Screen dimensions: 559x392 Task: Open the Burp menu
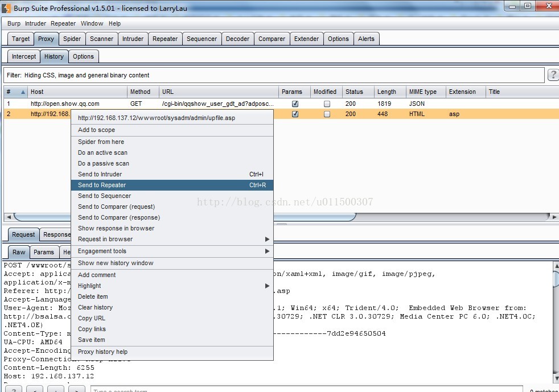click(14, 23)
